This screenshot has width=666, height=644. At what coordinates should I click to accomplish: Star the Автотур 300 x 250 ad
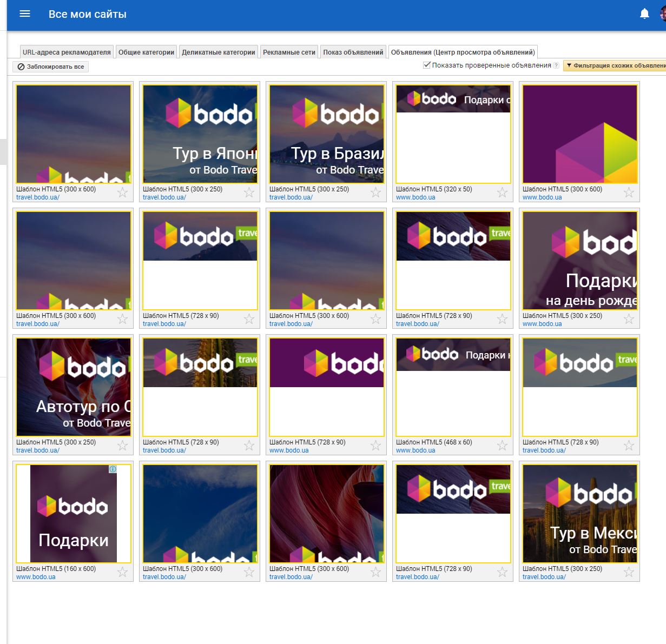[x=122, y=446]
